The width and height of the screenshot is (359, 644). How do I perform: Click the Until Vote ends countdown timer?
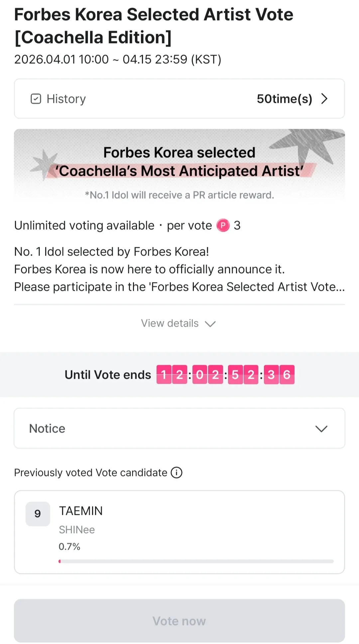pos(225,375)
